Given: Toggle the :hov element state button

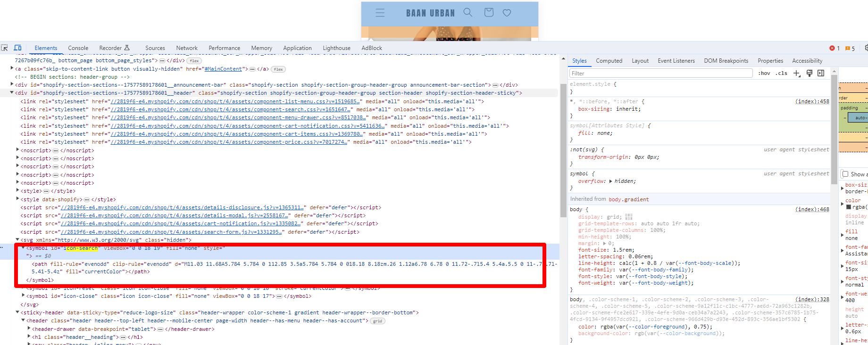Looking at the screenshot, I should click(x=764, y=73).
